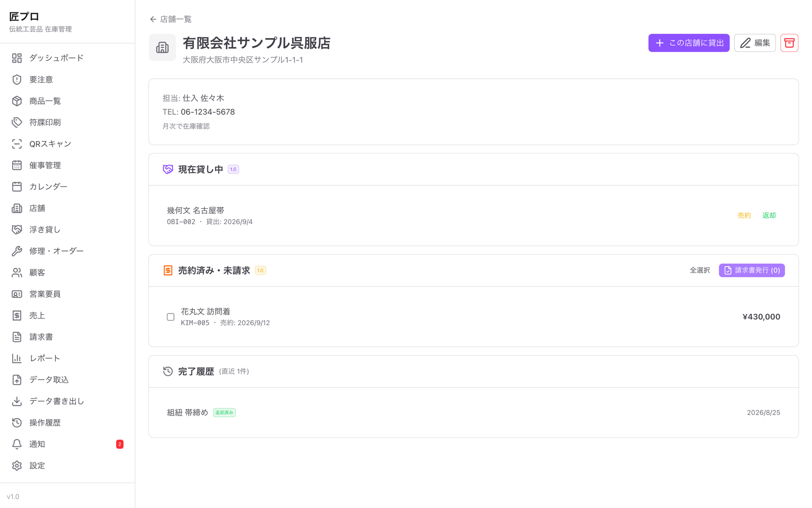
Task: Click the 売上 receipt icon
Action: pos(17,315)
